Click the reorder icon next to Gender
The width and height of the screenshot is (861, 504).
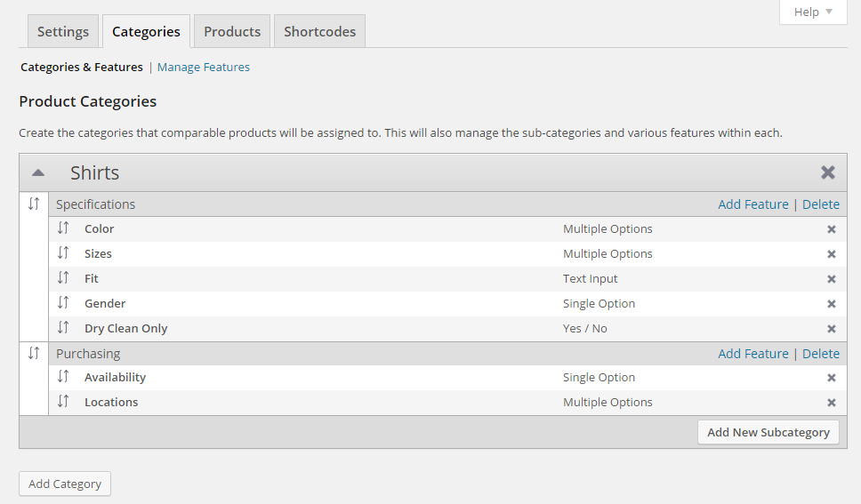[63, 303]
